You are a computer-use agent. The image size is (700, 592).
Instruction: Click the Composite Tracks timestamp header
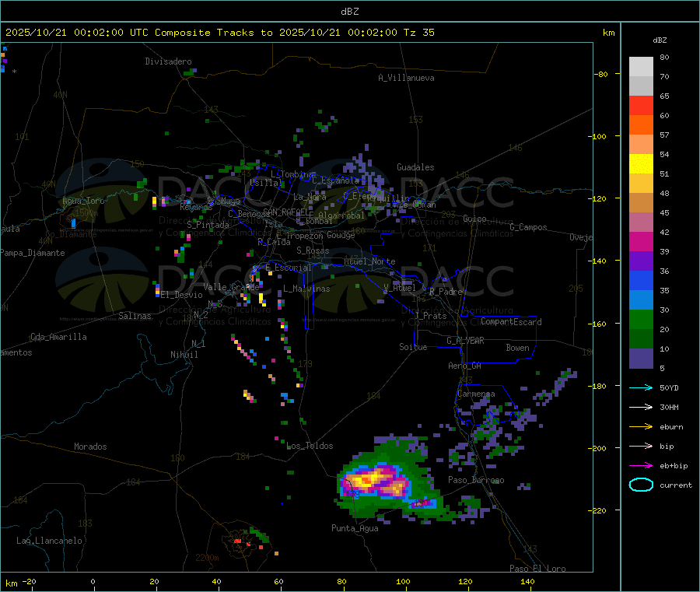point(219,33)
